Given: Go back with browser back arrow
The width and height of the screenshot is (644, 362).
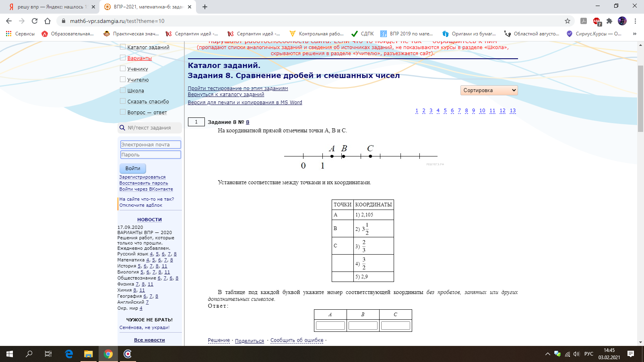Looking at the screenshot, I should click(x=9, y=21).
